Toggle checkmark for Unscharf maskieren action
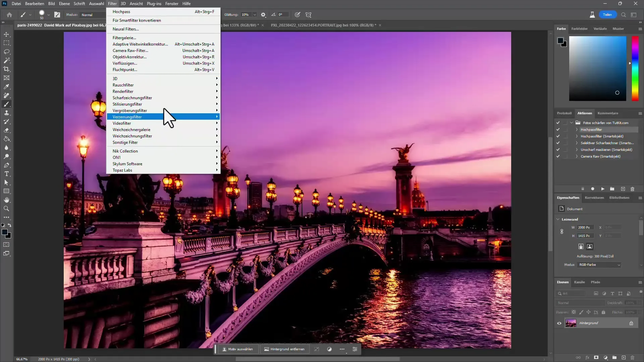Viewport: 644px width, 362px height. pos(558,150)
